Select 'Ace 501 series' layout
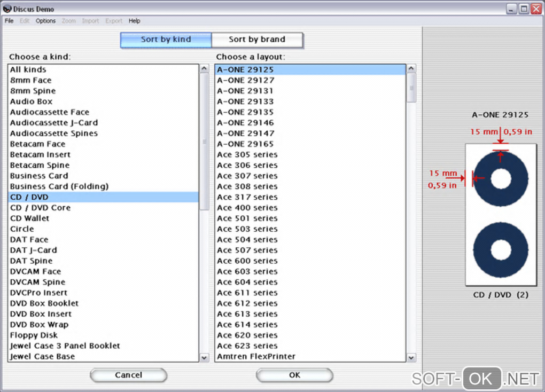Image resolution: width=545 pixels, height=392 pixels. (310, 218)
